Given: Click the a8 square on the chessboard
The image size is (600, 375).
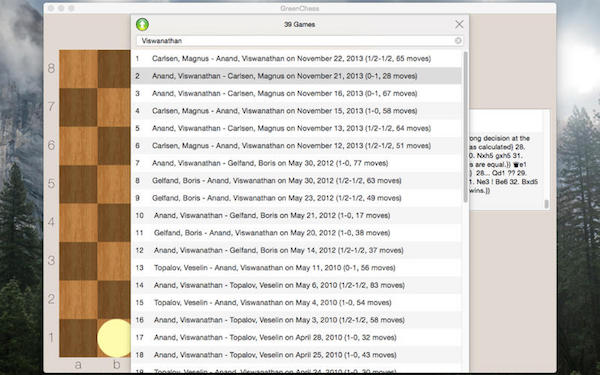Looking at the screenshot, I should [x=78, y=69].
